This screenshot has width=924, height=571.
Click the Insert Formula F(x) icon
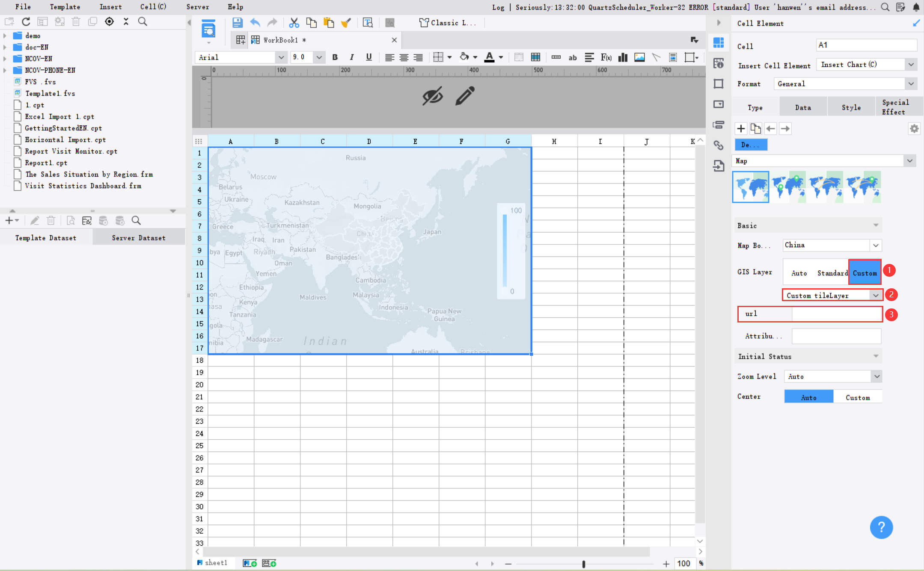coord(606,57)
